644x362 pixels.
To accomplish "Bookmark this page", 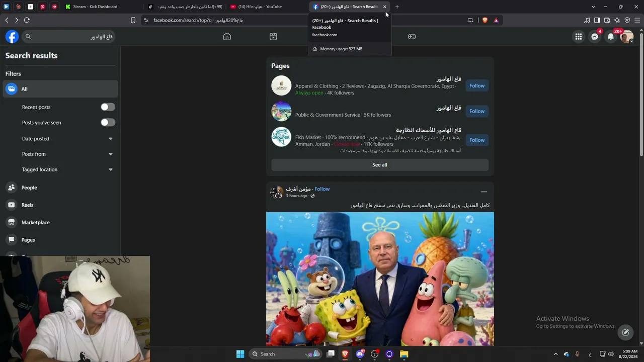I will (133, 20).
